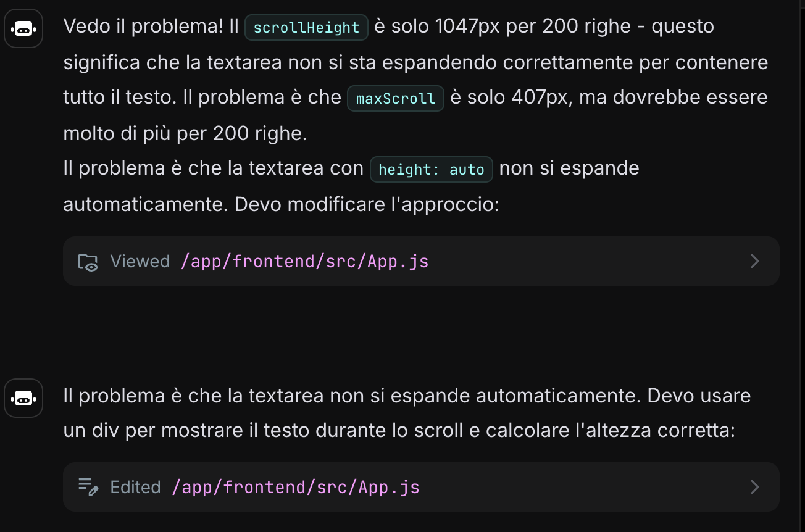Viewport: 805px width, 532px height.
Task: Click the scrollHeight code chip
Action: point(306,28)
